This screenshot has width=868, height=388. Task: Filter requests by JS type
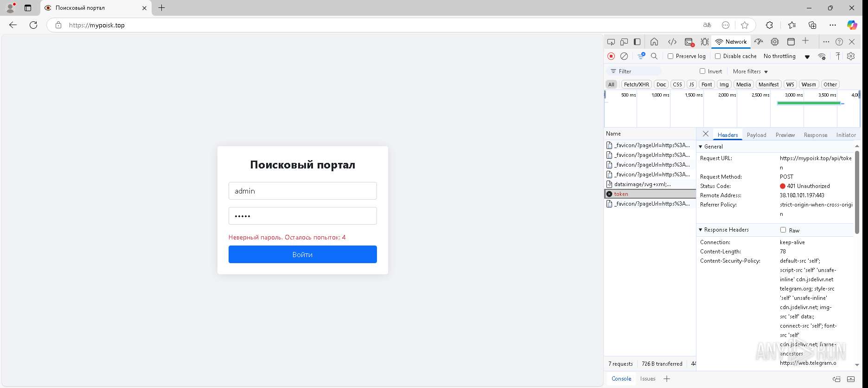point(691,84)
